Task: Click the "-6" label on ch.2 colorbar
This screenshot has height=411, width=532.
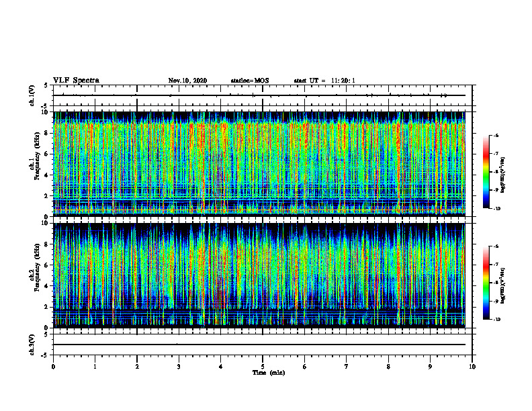Action: click(496, 246)
